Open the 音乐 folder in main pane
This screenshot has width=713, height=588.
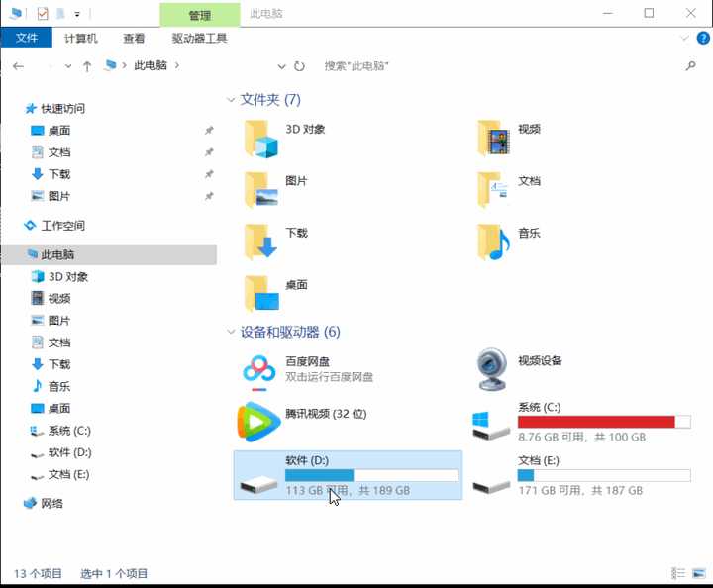[x=494, y=243]
